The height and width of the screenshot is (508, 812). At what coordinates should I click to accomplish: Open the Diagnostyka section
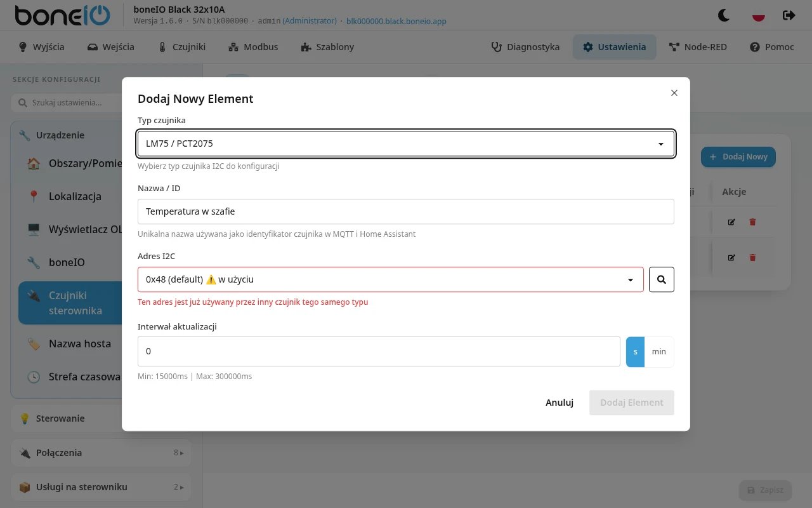(x=526, y=47)
